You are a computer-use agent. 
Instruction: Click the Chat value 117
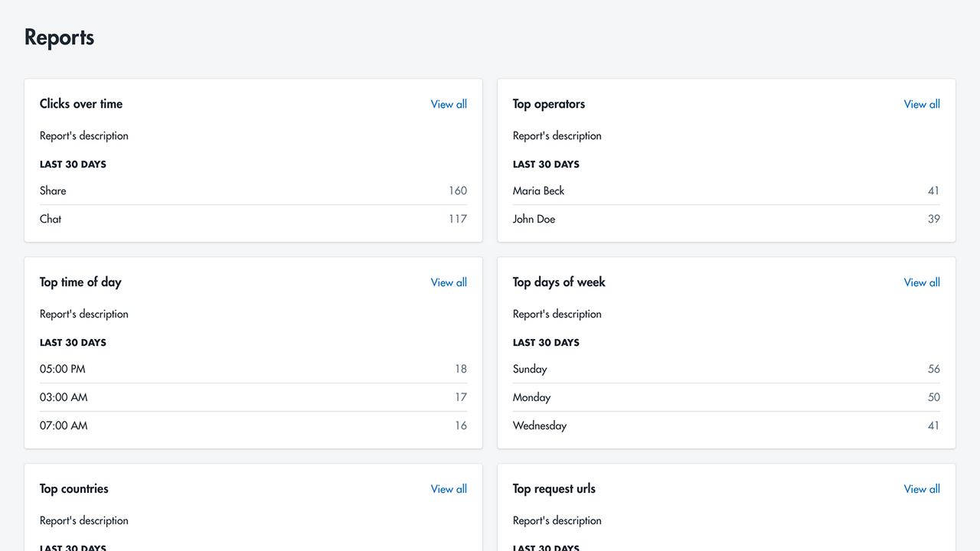(x=458, y=219)
